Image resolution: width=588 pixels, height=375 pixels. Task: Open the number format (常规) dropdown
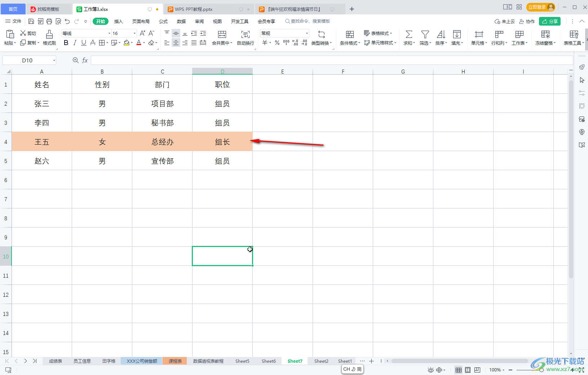307,33
